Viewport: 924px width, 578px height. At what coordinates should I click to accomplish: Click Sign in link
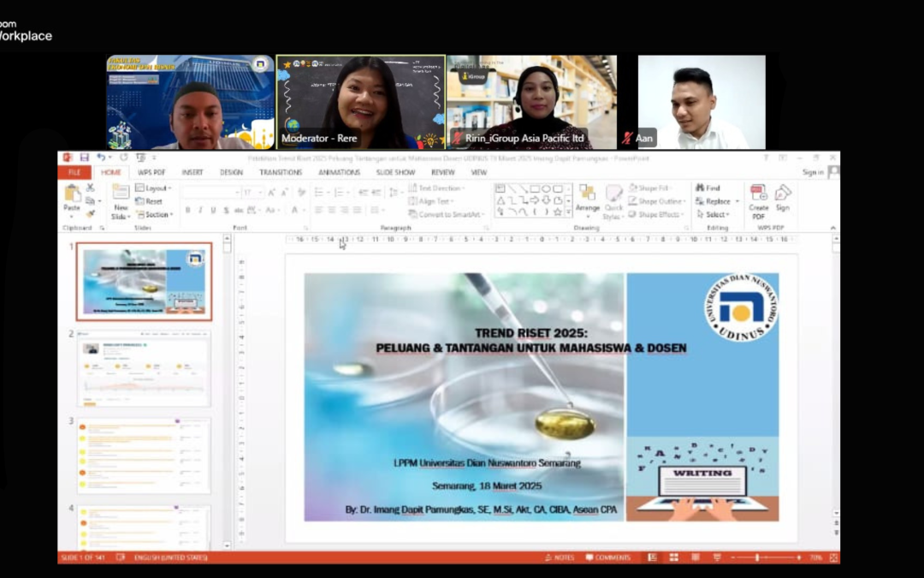(x=813, y=172)
